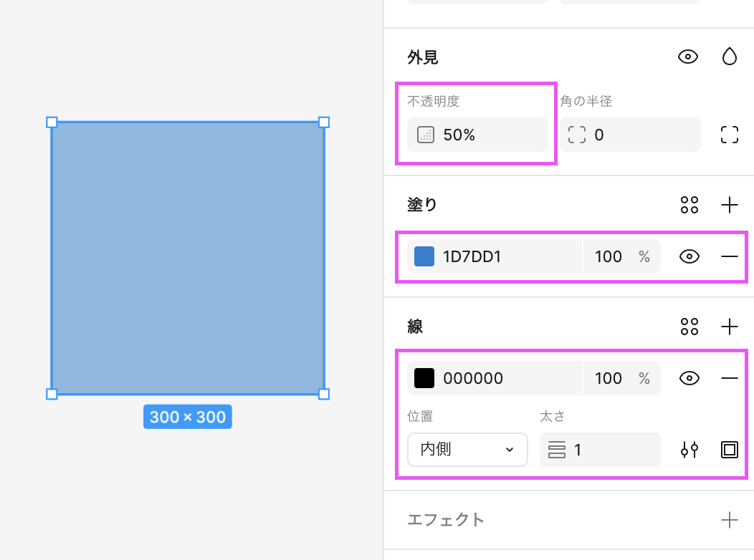Click the stroke weight field showing 1
The image size is (754, 560).
[609, 450]
